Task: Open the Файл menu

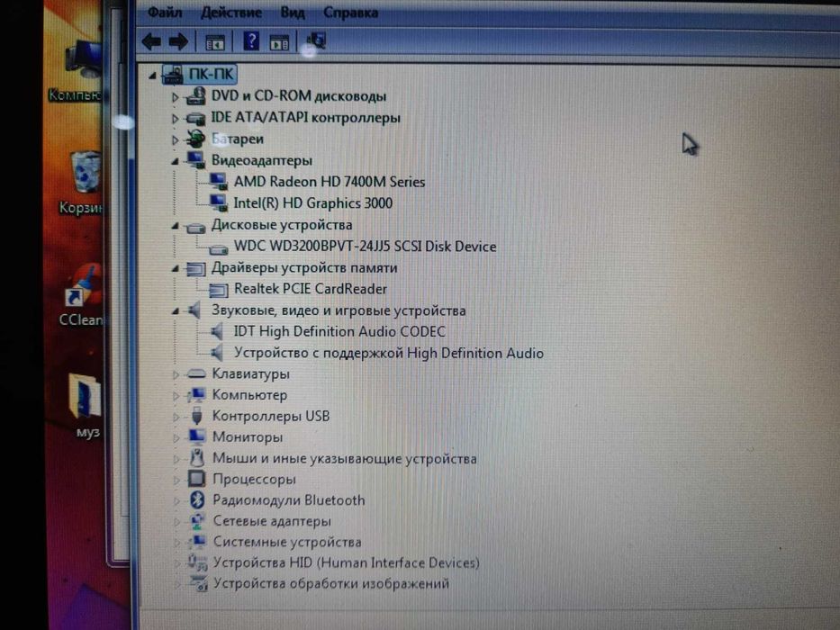Action: point(165,13)
